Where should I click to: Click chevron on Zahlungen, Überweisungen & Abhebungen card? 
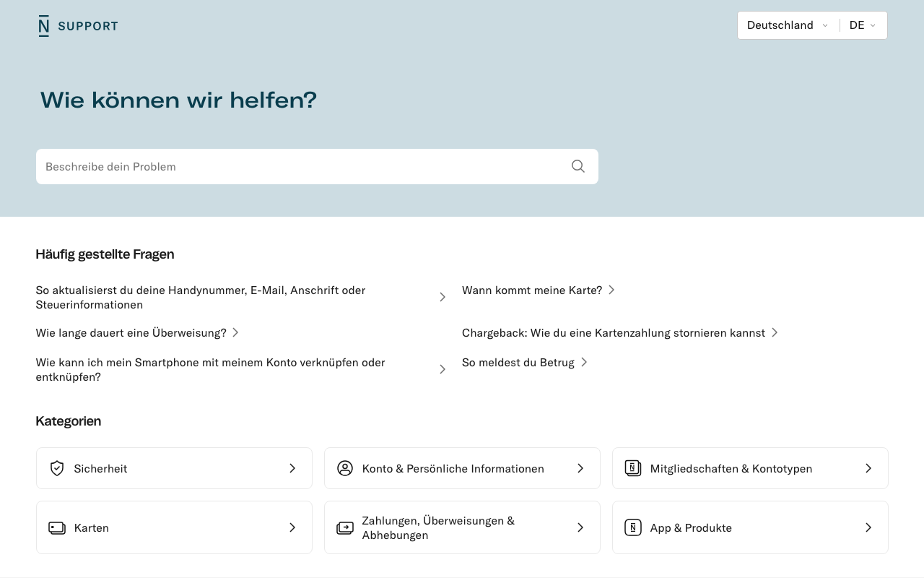click(x=580, y=527)
